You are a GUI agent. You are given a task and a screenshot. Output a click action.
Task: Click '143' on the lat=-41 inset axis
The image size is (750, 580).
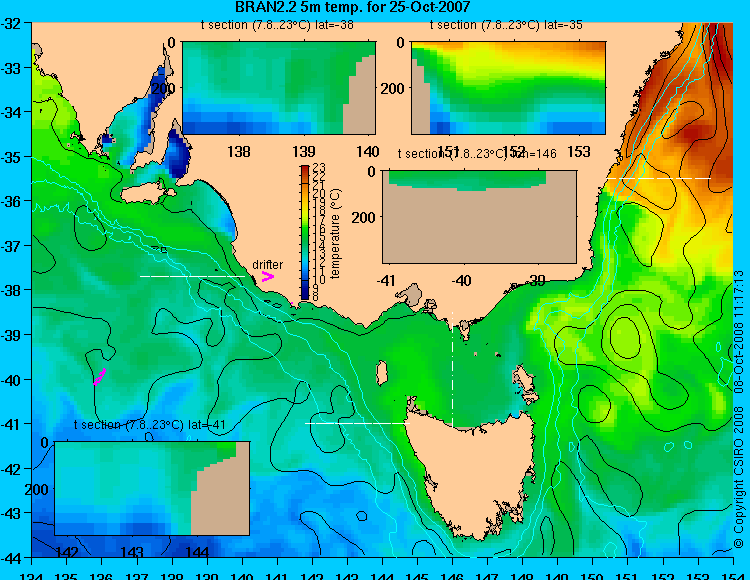click(132, 552)
